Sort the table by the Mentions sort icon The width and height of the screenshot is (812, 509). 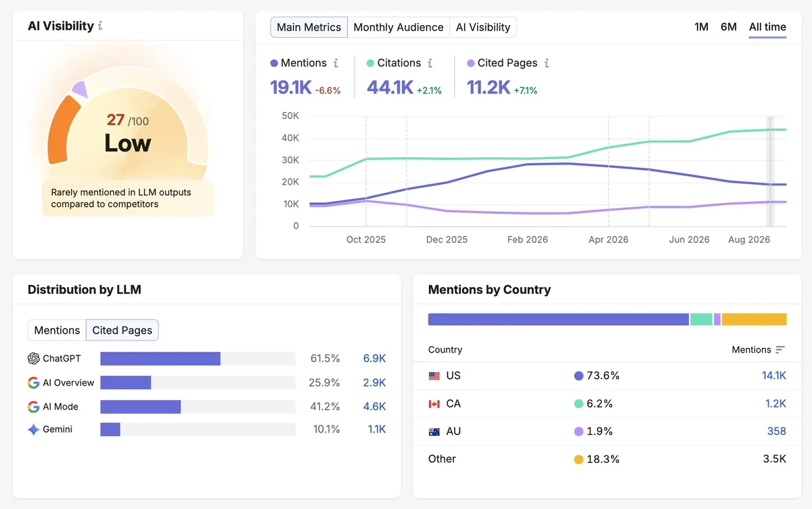coord(780,350)
